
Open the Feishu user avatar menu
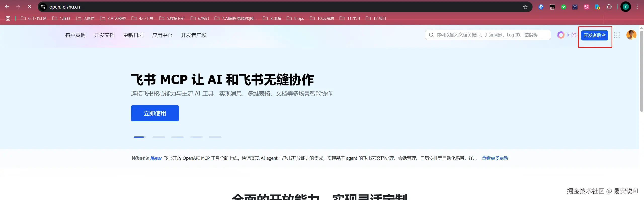tap(631, 35)
